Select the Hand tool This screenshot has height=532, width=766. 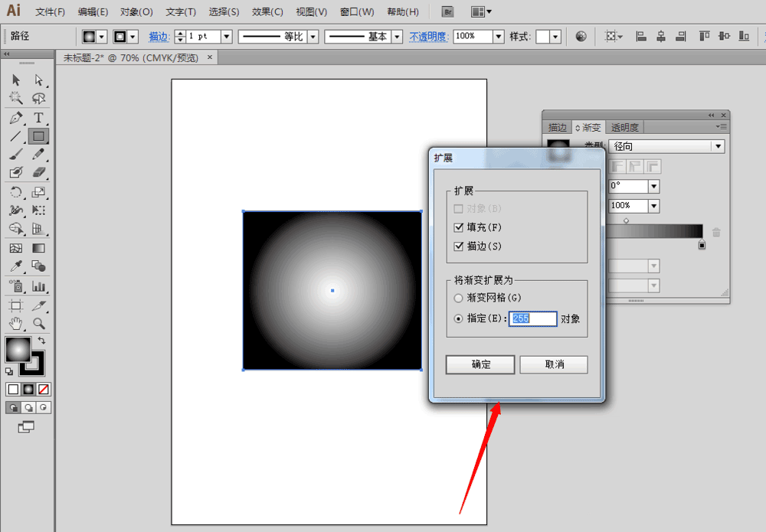15,323
